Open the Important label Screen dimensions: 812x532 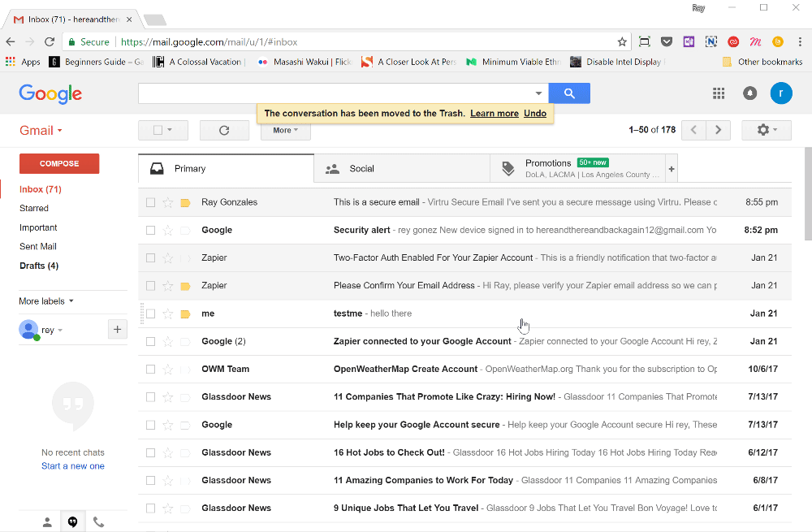click(x=38, y=228)
